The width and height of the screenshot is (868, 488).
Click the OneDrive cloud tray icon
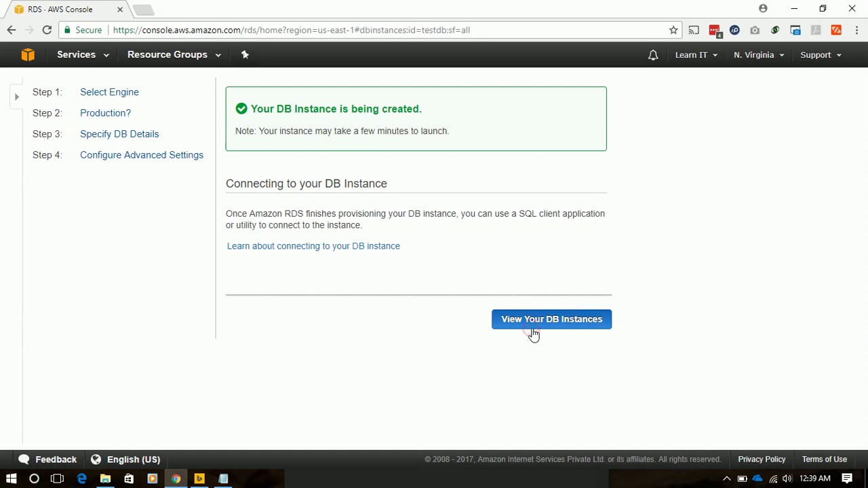(x=757, y=479)
